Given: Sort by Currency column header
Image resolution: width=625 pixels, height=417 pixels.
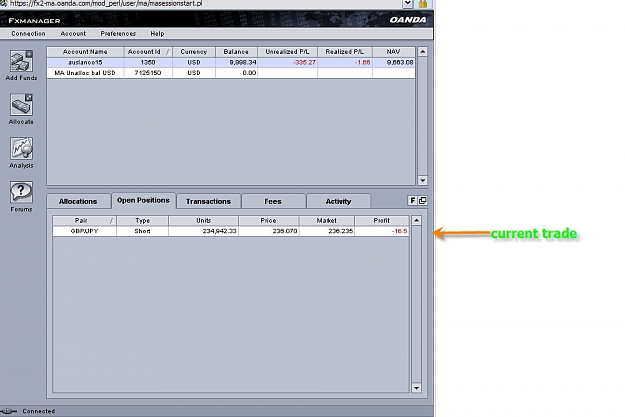Looking at the screenshot, I should pos(194,52).
